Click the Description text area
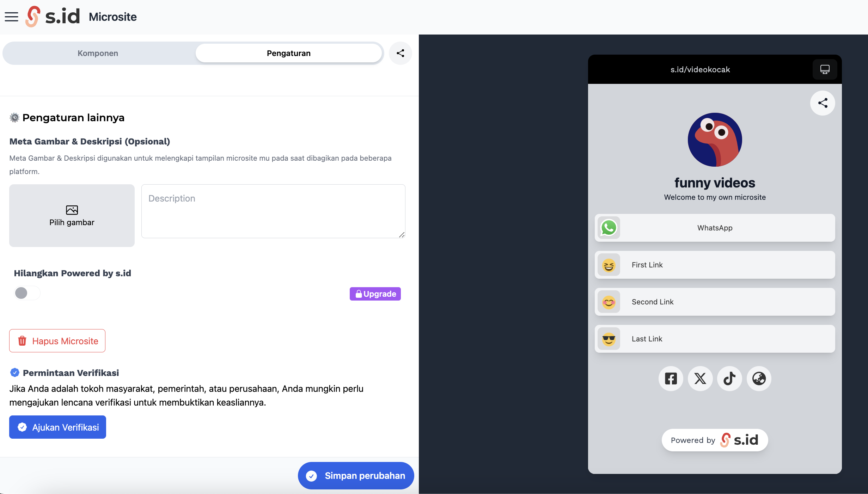Image resolution: width=868 pixels, height=494 pixels. [x=273, y=211]
